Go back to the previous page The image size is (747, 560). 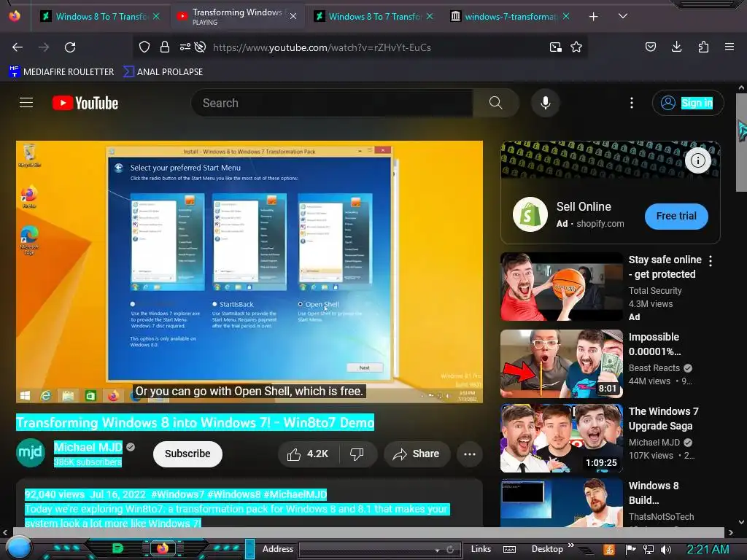[18, 47]
